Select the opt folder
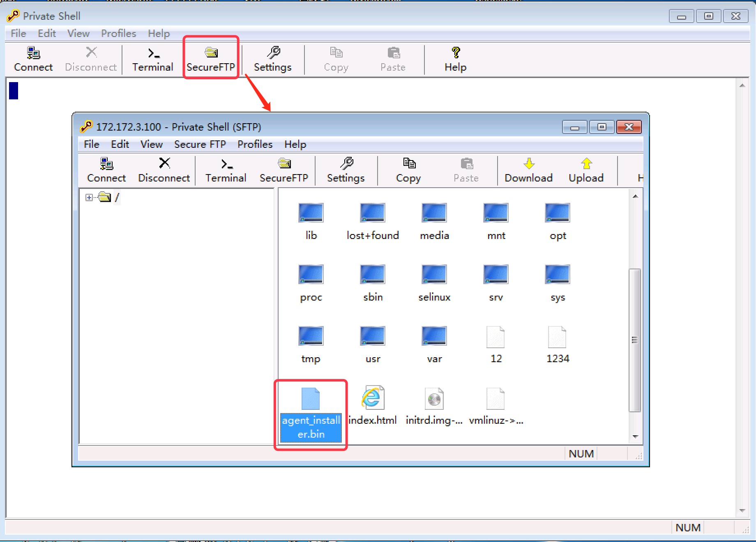Viewport: 756px width, 542px height. click(558, 222)
